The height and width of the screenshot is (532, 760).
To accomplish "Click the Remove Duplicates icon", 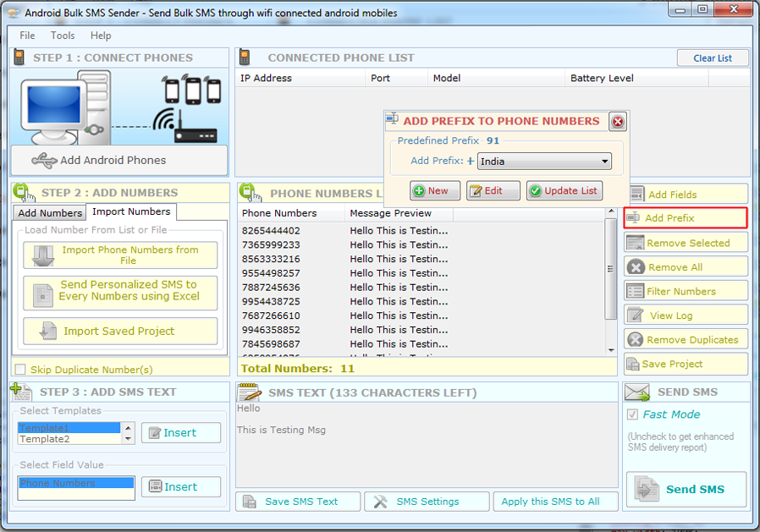I will coord(636,340).
